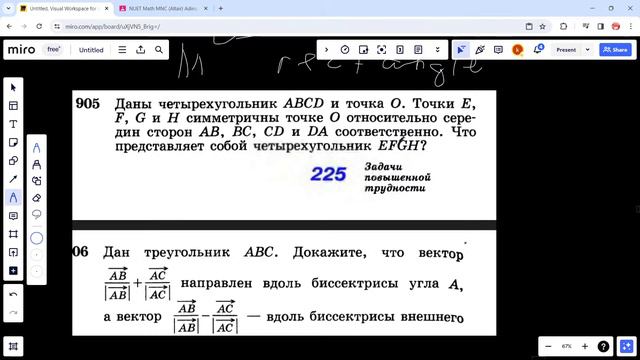Open browser extensions puzzle icon
Image resolution: width=640 pixels, height=360 pixels.
click(x=564, y=27)
